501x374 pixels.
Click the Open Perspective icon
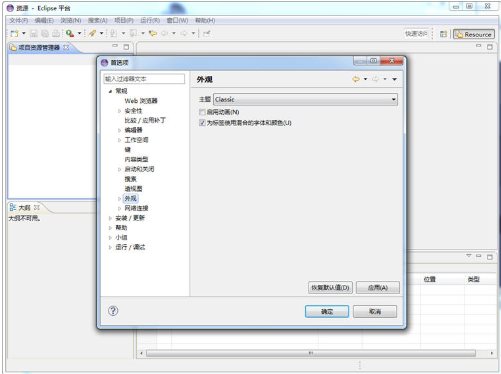tap(443, 34)
